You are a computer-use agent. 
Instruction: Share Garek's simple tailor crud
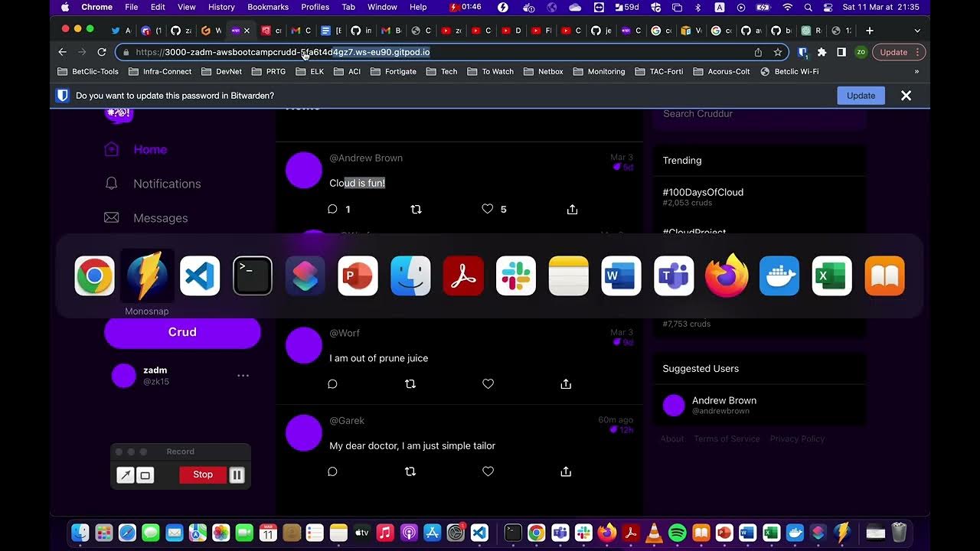pos(566,471)
